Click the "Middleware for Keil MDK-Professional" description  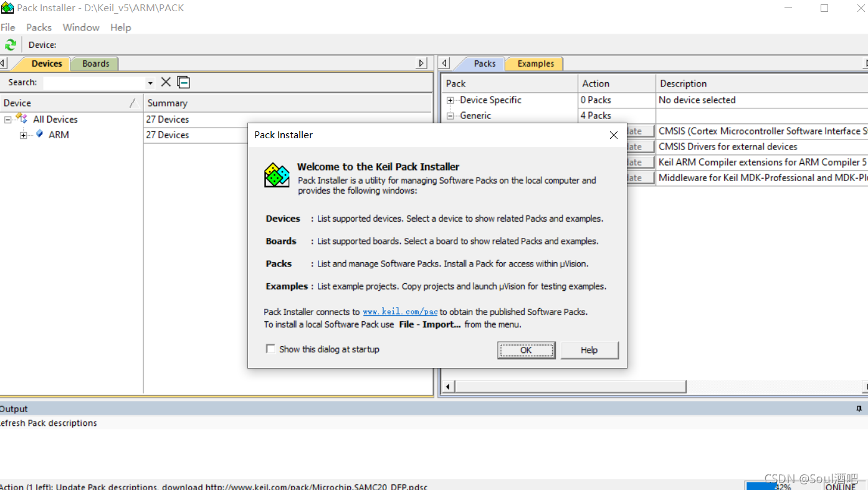point(763,177)
